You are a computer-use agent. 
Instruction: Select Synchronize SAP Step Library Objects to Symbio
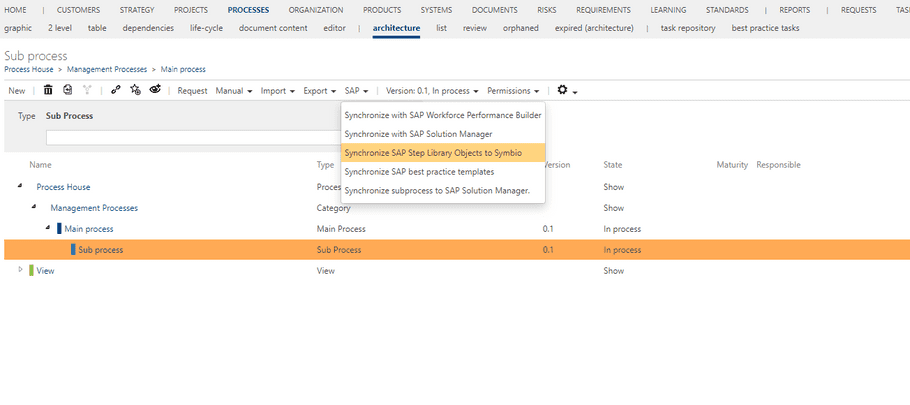[443, 153]
